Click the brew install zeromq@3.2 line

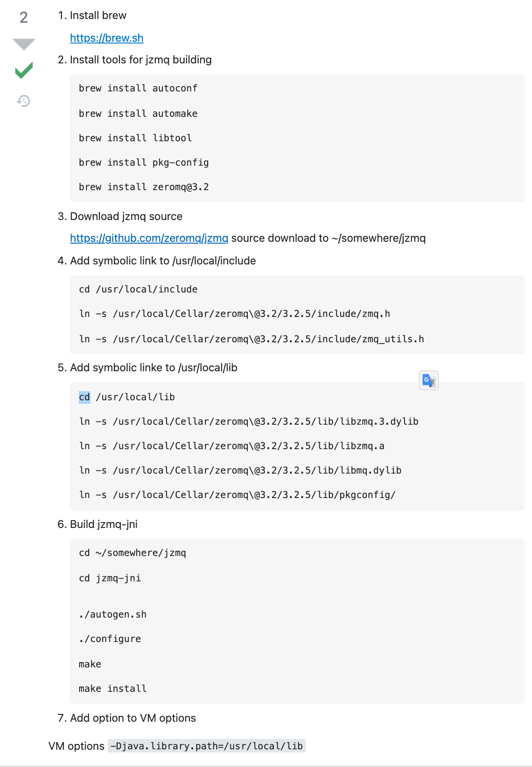[144, 187]
